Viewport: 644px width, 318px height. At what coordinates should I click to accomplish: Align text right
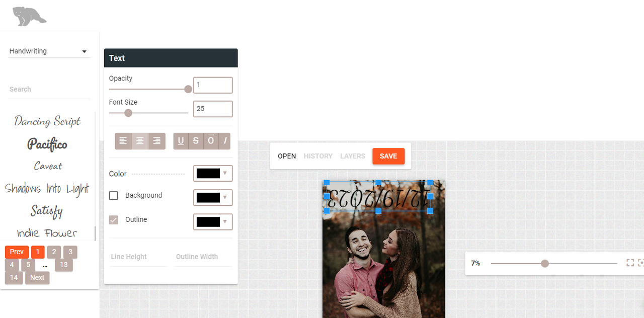[157, 141]
